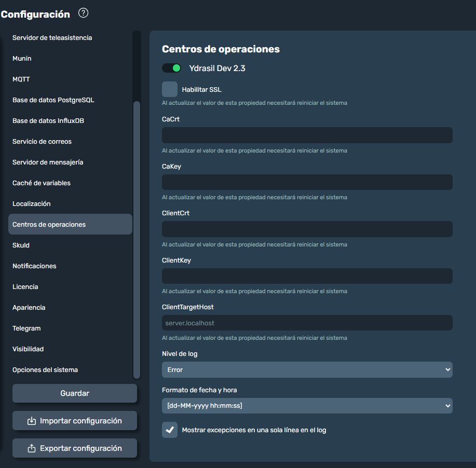Viewport: 476px width, 468px height.
Task: Click the Nivel de log label
Action: point(180,354)
